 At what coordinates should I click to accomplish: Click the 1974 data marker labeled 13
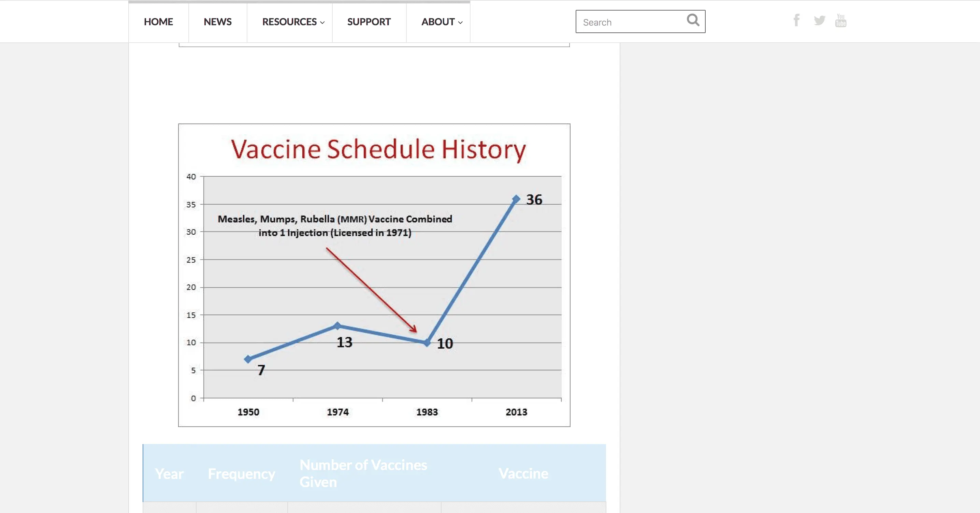[x=337, y=325]
